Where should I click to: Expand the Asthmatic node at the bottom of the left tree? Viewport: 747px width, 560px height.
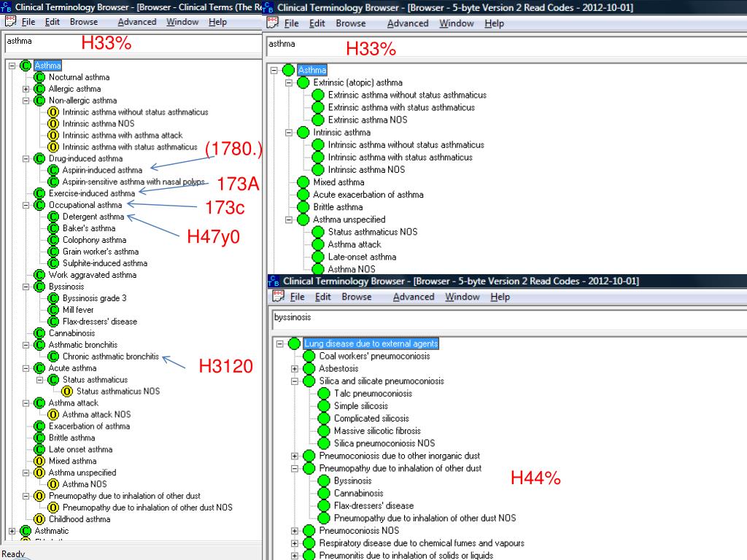coord(12,531)
